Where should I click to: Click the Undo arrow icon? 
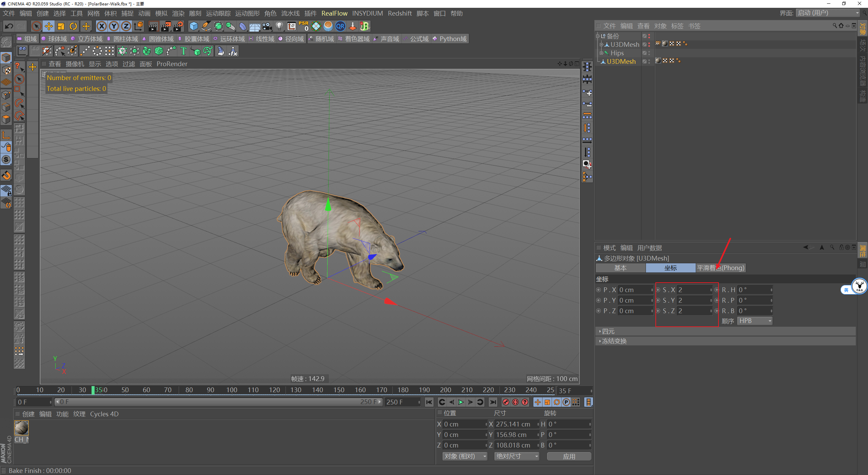pos(9,26)
